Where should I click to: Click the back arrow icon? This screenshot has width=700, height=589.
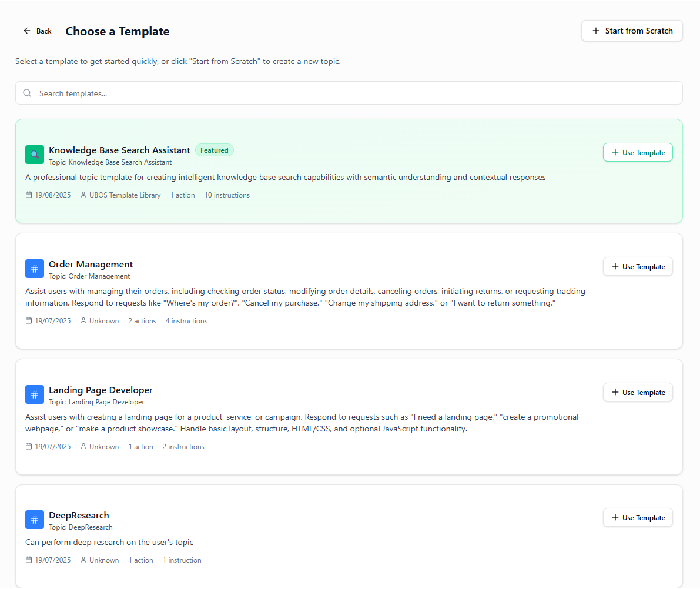[x=27, y=31]
